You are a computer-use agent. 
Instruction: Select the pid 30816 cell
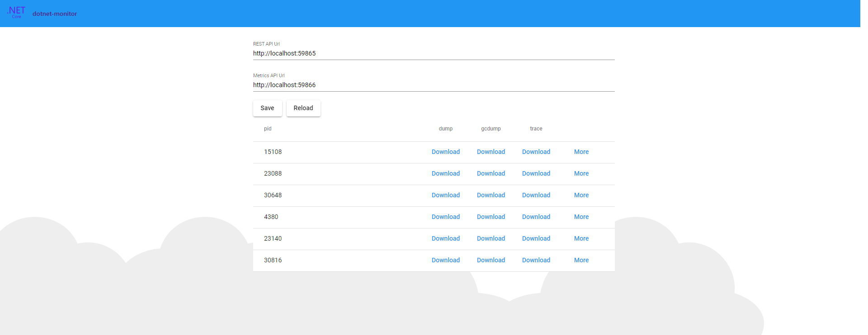[x=273, y=261]
